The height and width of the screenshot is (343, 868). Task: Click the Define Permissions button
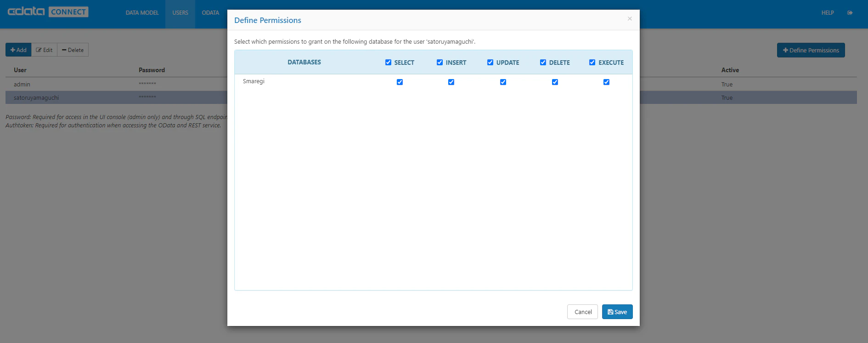(811, 50)
